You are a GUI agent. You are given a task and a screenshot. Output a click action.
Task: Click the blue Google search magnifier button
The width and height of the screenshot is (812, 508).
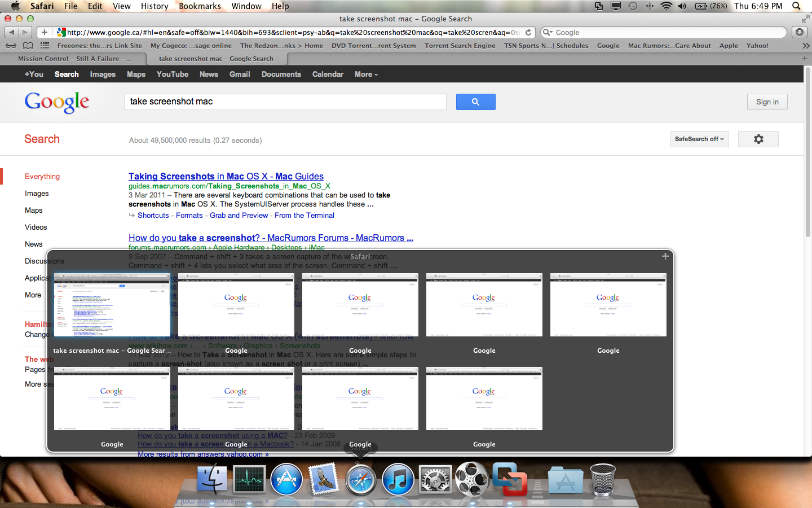475,102
